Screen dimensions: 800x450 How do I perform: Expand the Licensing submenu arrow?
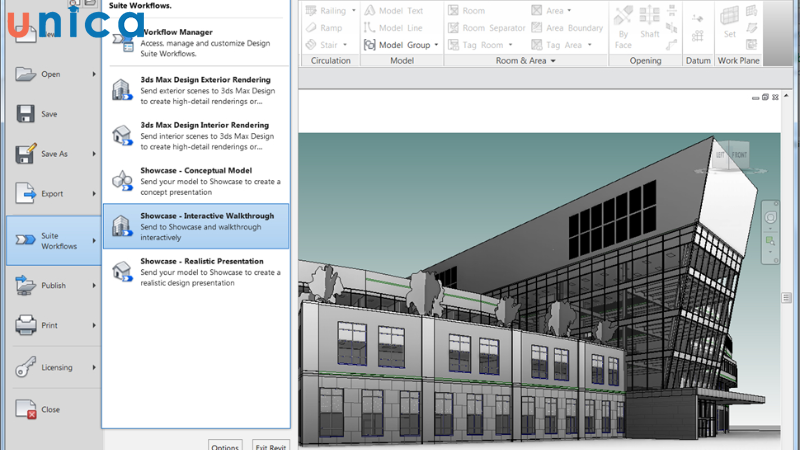[x=94, y=367]
